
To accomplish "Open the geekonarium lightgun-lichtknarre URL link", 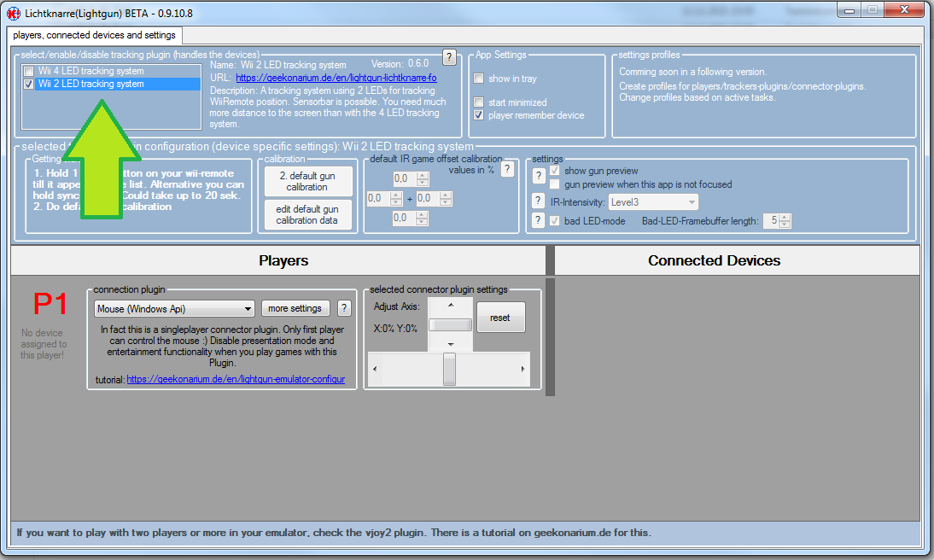I will click(x=336, y=78).
